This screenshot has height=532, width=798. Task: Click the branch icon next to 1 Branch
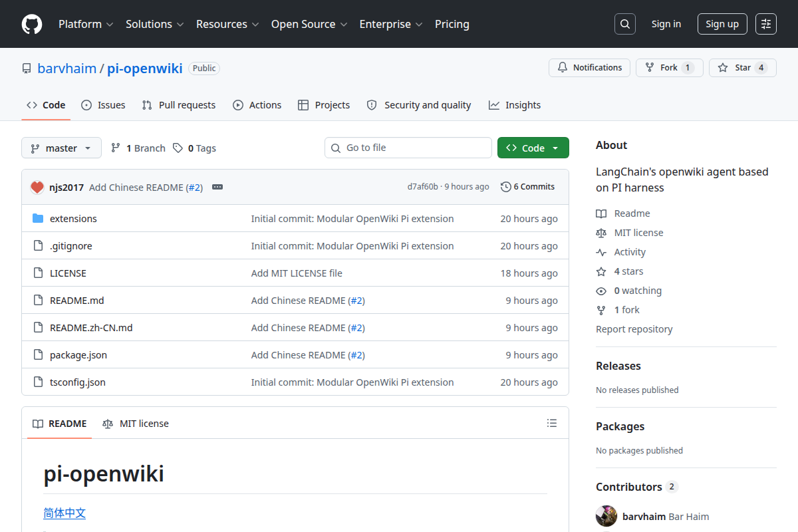(x=116, y=148)
